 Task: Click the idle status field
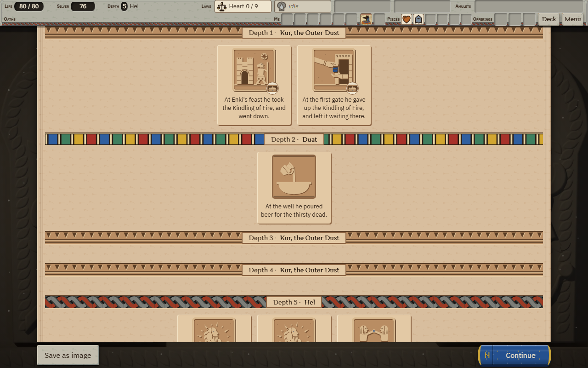pos(303,6)
